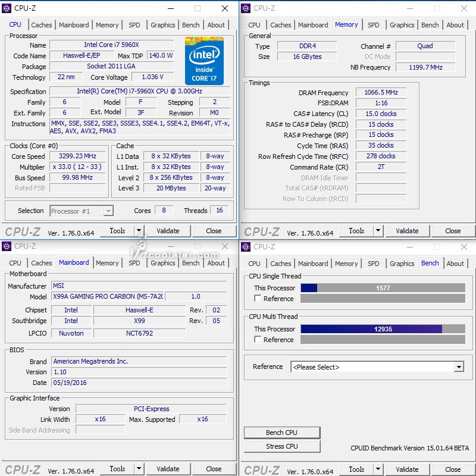
Task: Click the Intel Core i7 logo
Action: click(x=204, y=61)
